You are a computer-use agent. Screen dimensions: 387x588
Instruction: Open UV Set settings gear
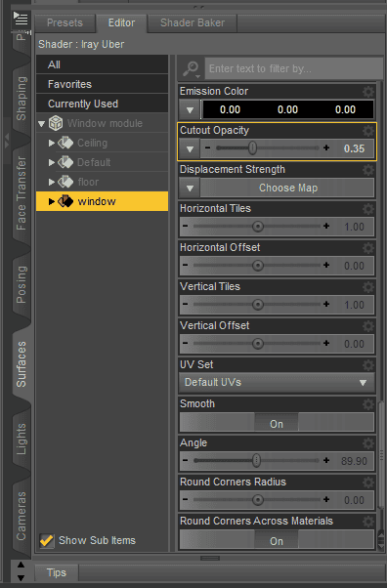click(368, 365)
